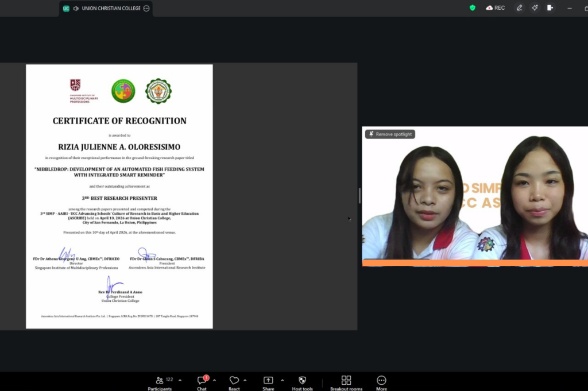
Task: Expand the Share options arrow
Action: 282,380
